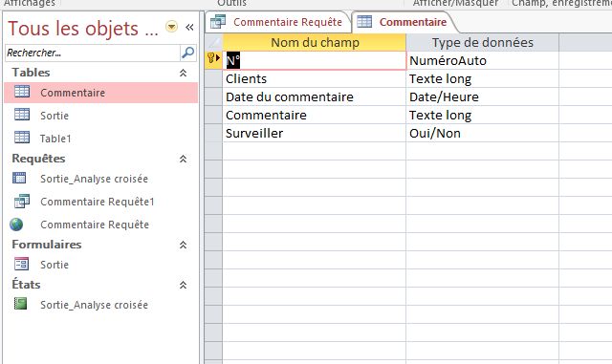Open the navigation pane category dropdown arrow

tap(171, 27)
